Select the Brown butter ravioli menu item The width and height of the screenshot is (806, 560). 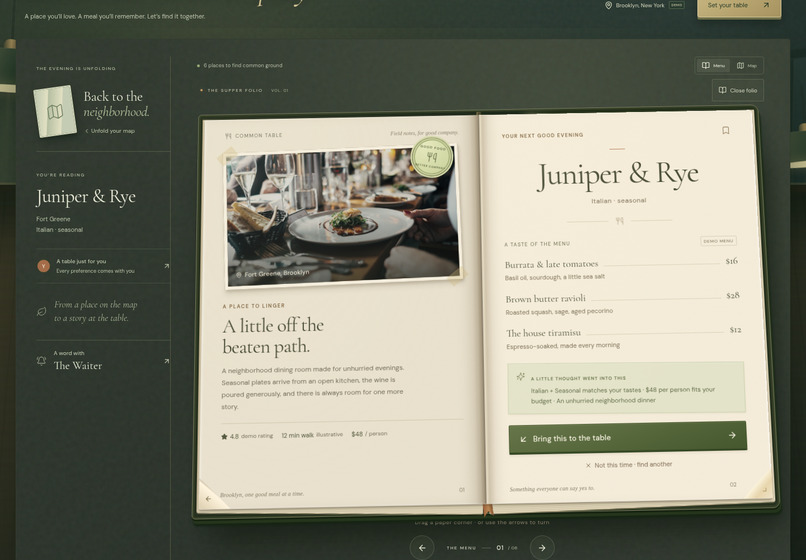pos(622,304)
